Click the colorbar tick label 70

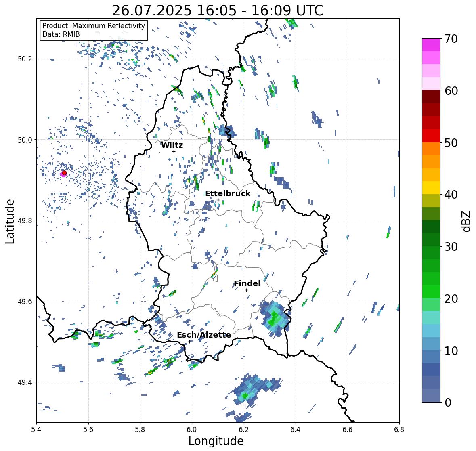(451, 39)
